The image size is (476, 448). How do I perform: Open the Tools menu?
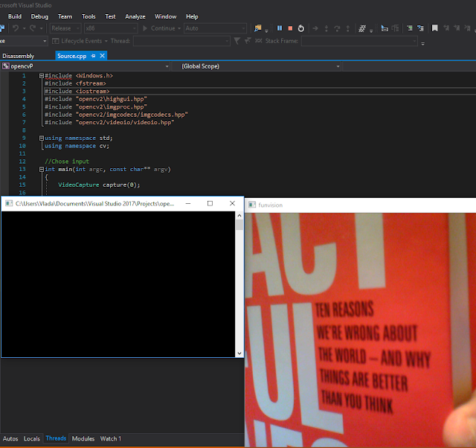point(89,16)
